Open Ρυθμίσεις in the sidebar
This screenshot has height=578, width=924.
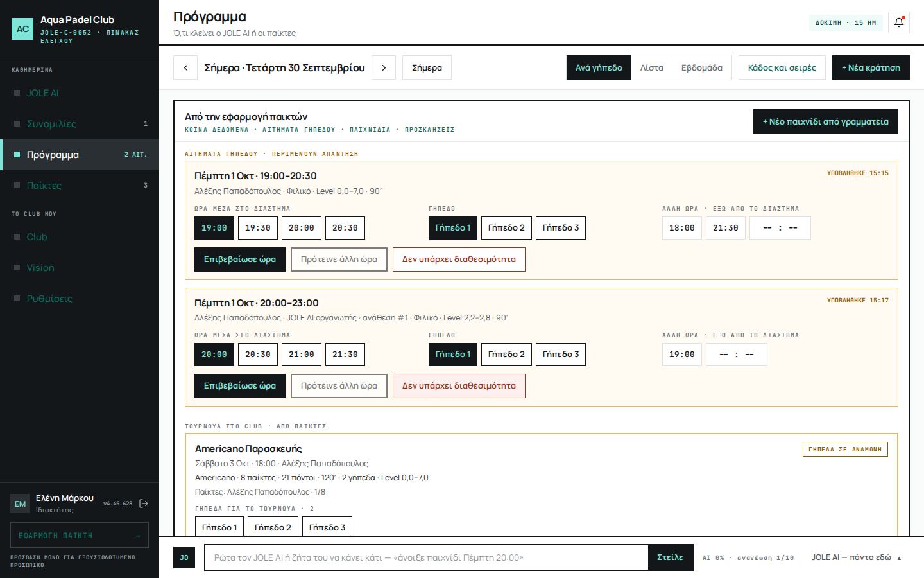coord(79,299)
